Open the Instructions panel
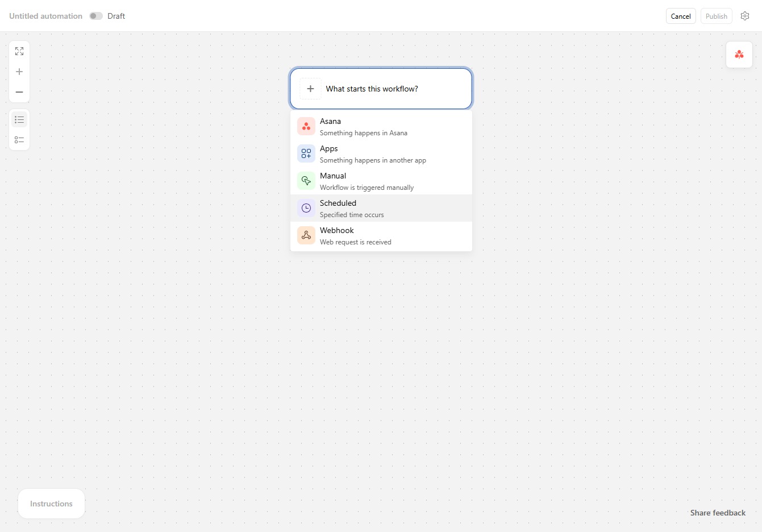Viewport: 762px width, 532px height. point(51,504)
